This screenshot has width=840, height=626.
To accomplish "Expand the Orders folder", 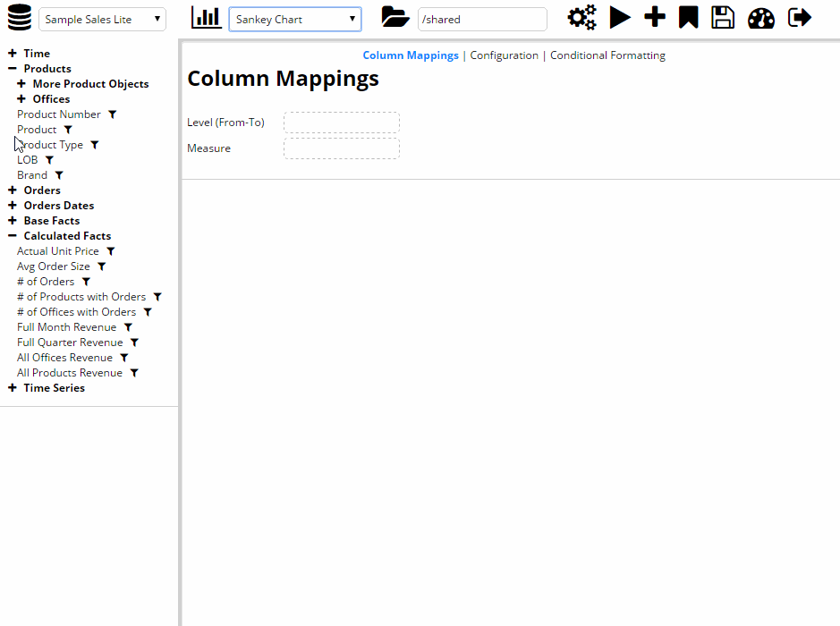I will 13,190.
